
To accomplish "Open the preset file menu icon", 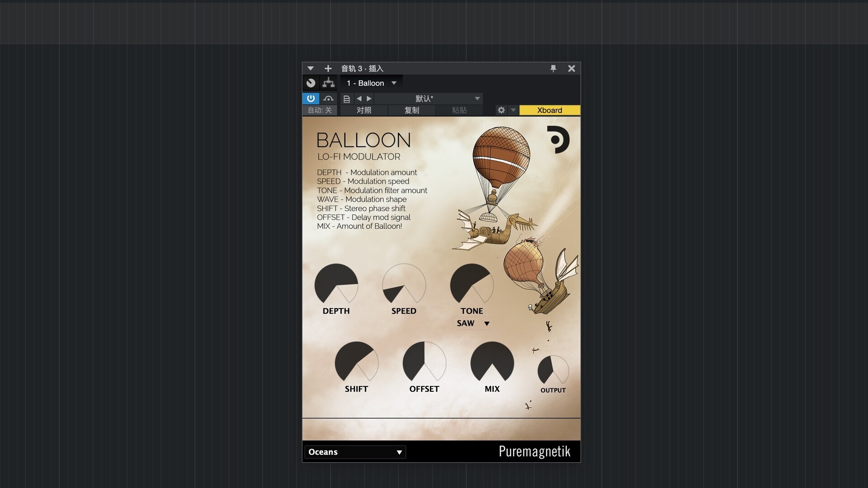I will click(347, 99).
